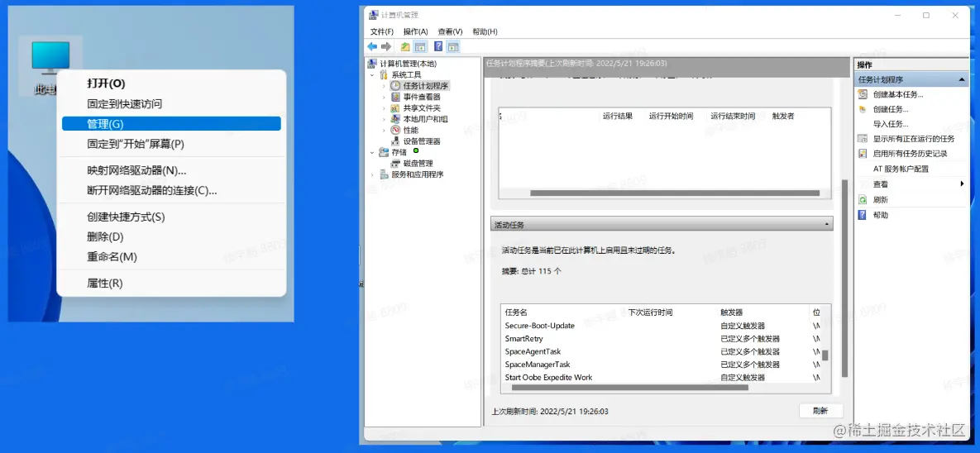Image resolution: width=980 pixels, height=453 pixels.
Task: Open the 查看(V) menu in menu bar
Action: [450, 32]
